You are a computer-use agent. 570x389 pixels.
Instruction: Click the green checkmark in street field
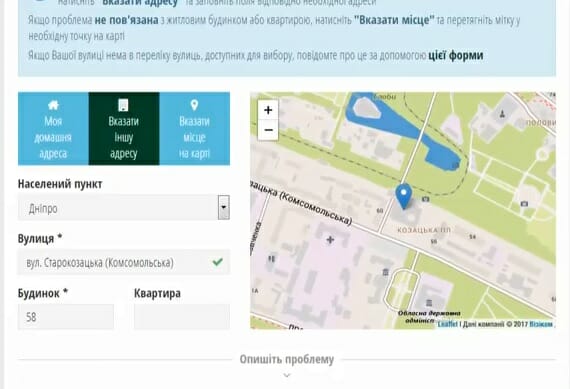pos(218,262)
